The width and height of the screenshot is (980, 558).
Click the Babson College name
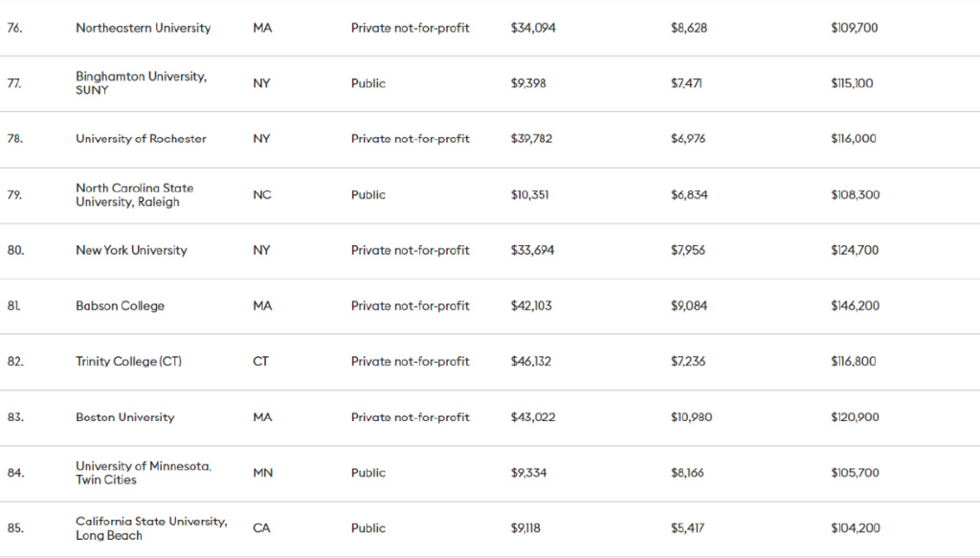coord(120,306)
